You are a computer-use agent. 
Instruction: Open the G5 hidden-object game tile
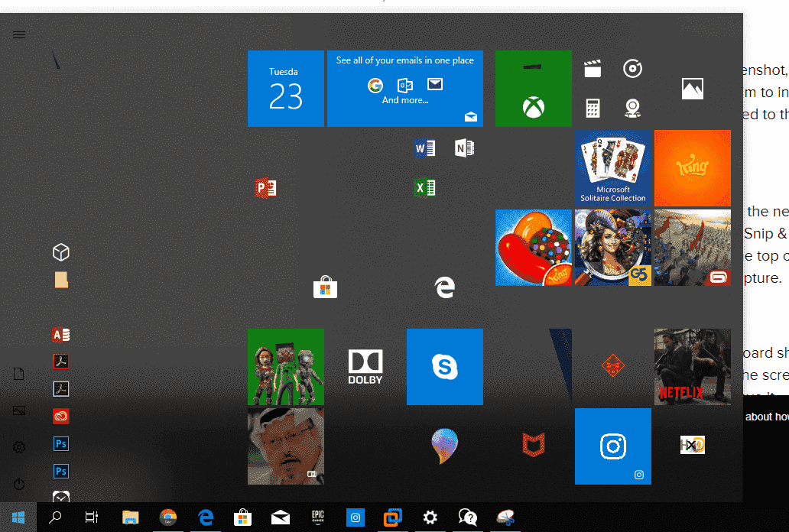tap(613, 248)
